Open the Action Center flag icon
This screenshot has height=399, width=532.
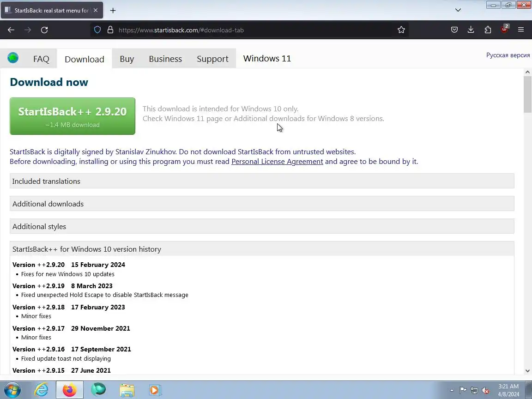463,390
